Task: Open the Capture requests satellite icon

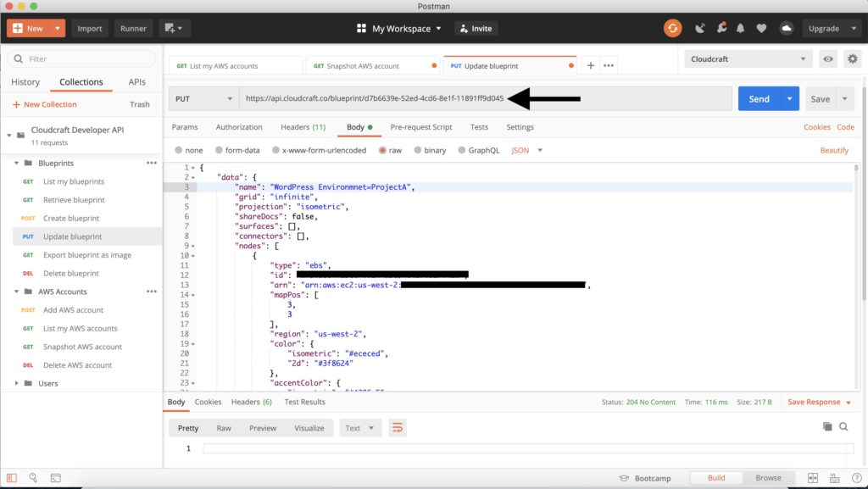Action: 698,28
